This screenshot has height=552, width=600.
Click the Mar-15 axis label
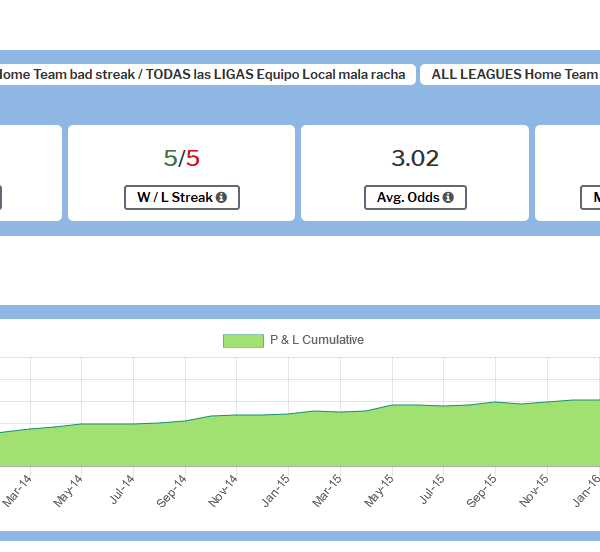coord(327,491)
